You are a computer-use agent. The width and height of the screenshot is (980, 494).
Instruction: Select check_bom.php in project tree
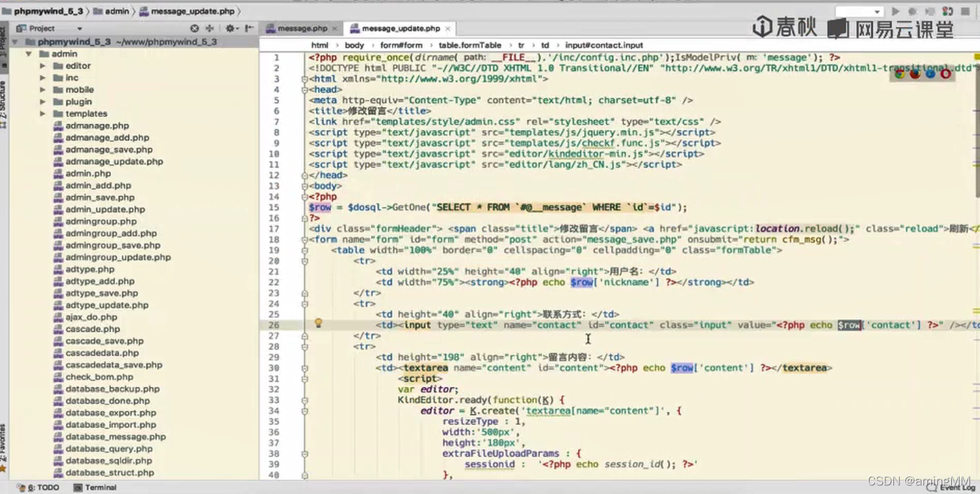(x=99, y=377)
